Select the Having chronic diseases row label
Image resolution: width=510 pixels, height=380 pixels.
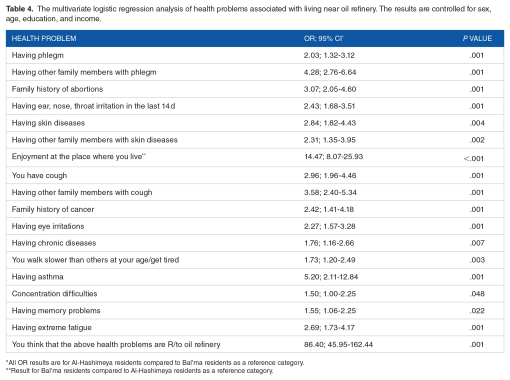[x=54, y=243]
